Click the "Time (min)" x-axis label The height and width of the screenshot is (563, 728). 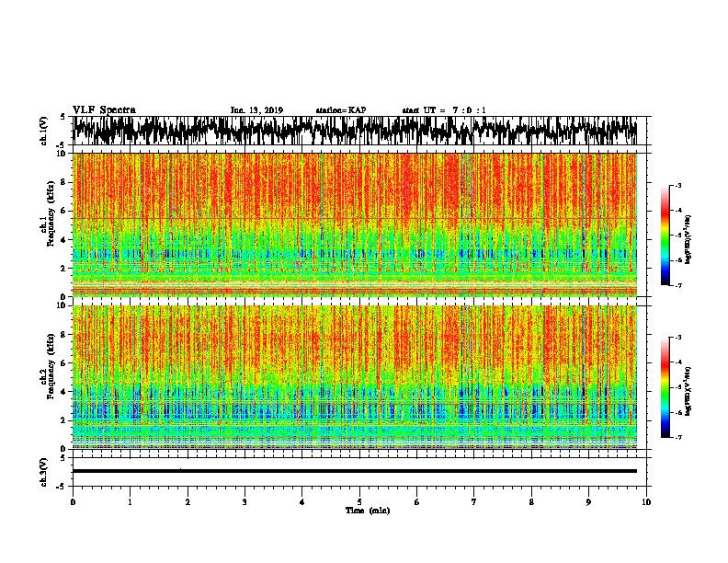368,511
